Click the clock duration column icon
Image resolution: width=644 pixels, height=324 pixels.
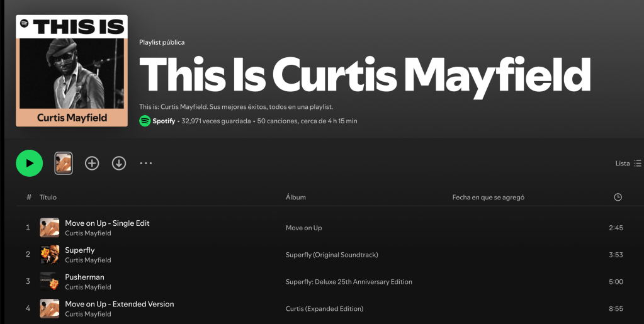618,197
